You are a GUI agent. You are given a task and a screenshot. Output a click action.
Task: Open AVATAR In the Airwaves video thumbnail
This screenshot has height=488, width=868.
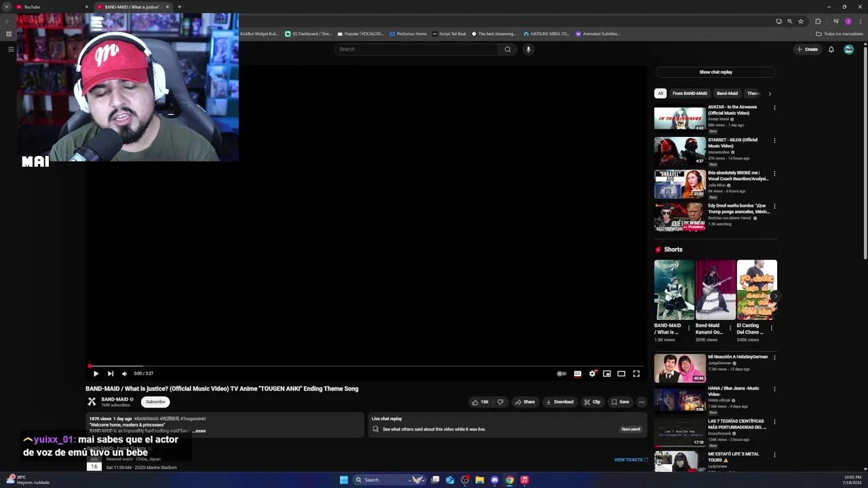coord(679,118)
